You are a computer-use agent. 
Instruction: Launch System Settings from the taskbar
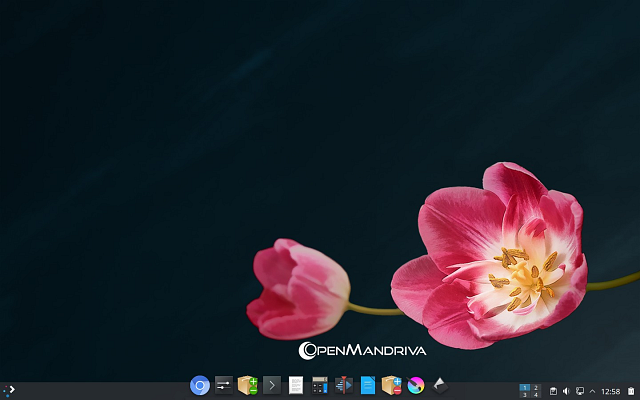tap(224, 385)
